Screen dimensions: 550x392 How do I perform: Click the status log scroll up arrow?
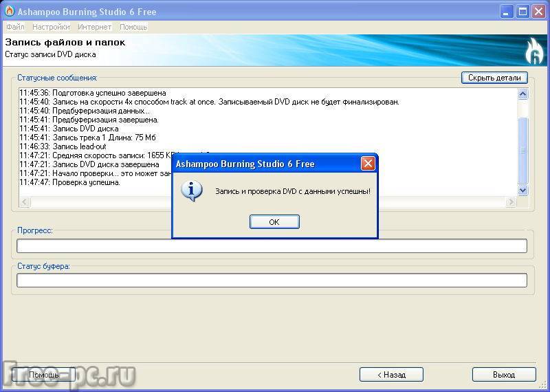tap(522, 94)
